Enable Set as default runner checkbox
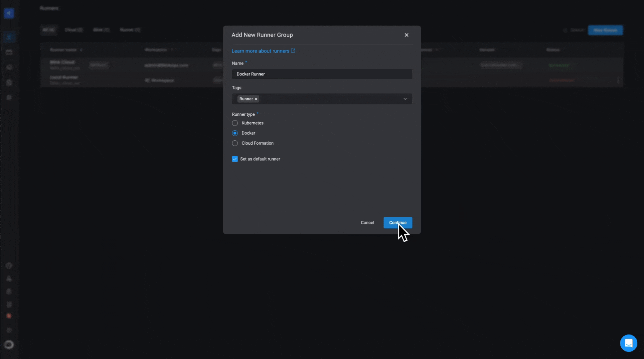 pyautogui.click(x=235, y=159)
